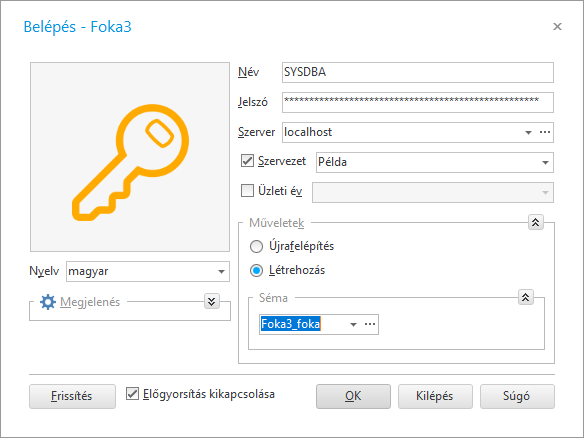Open the Szerver dropdown list

coord(528,133)
